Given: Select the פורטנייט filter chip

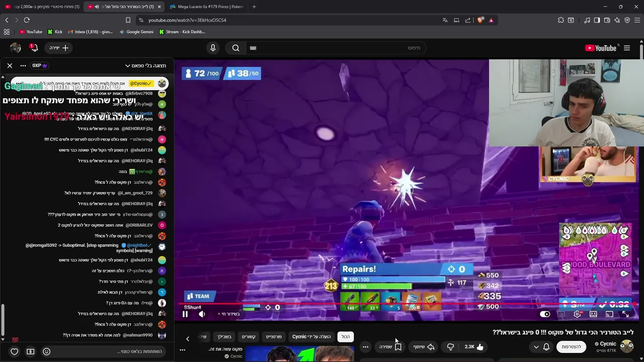Looking at the screenshot, I should [x=274, y=337].
